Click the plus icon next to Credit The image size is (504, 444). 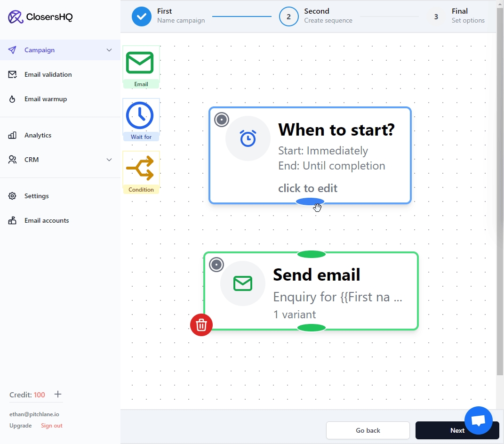[58, 395]
